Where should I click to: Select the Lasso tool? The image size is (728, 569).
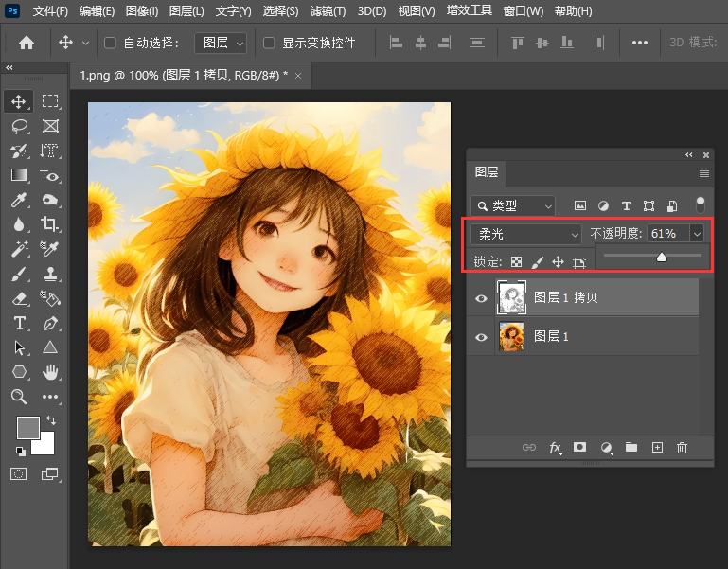tap(19, 126)
